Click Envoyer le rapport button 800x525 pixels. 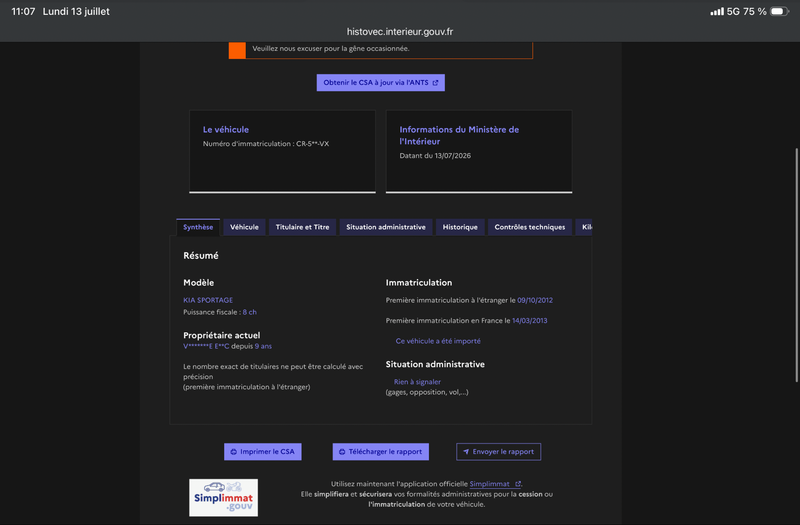[x=498, y=452]
